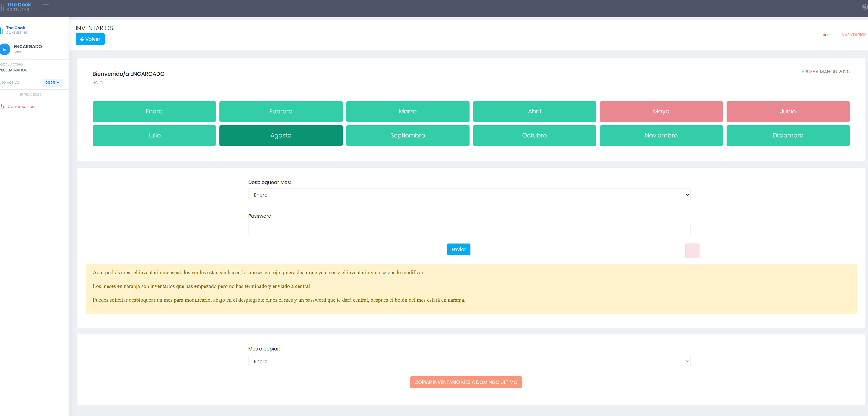Select the Octubre month button
This screenshot has height=416, width=868.
pyautogui.click(x=534, y=135)
